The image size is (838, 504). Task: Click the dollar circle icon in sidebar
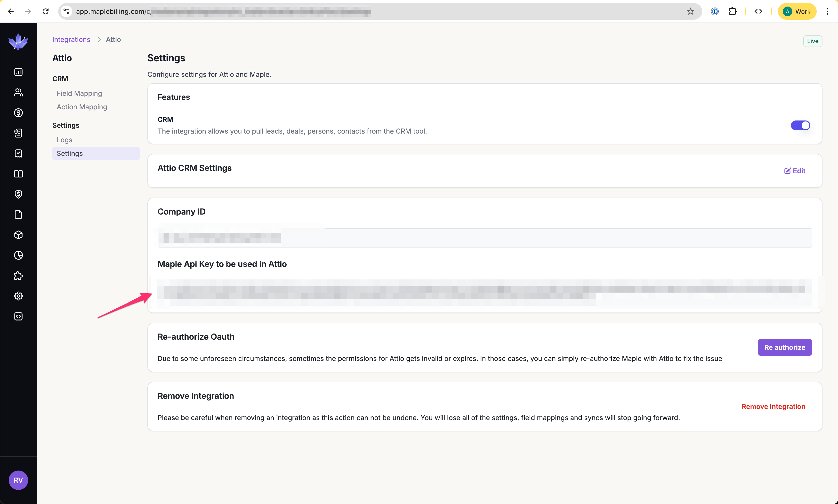coord(18,113)
